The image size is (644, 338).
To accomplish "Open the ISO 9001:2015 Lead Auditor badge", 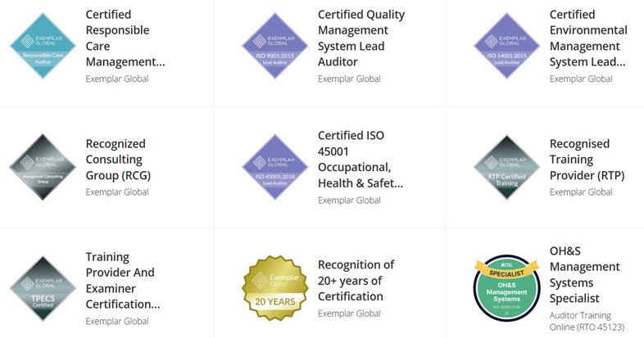I will [274, 46].
